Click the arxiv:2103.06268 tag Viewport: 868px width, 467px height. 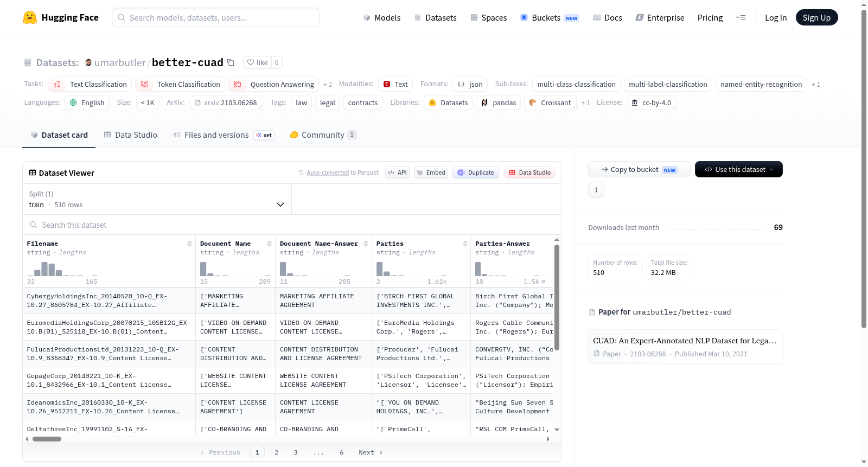pos(226,103)
